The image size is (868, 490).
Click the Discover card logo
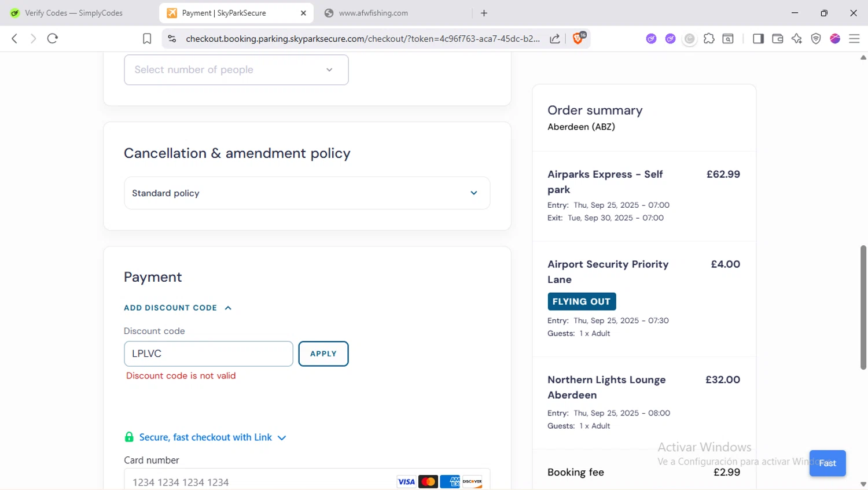point(472,481)
